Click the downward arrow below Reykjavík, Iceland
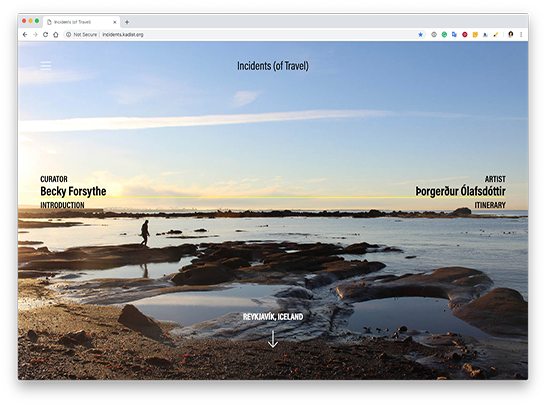The height and width of the screenshot is (406, 546). point(273,339)
